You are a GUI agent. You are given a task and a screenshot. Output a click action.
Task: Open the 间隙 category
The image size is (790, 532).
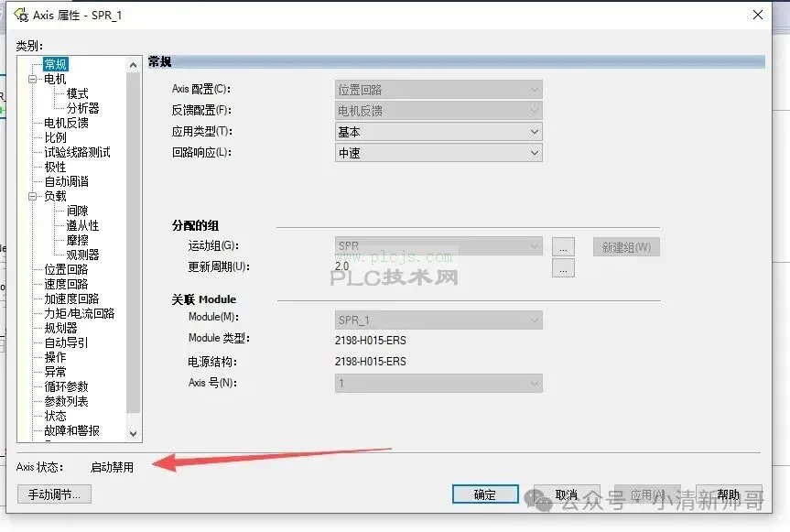77,211
